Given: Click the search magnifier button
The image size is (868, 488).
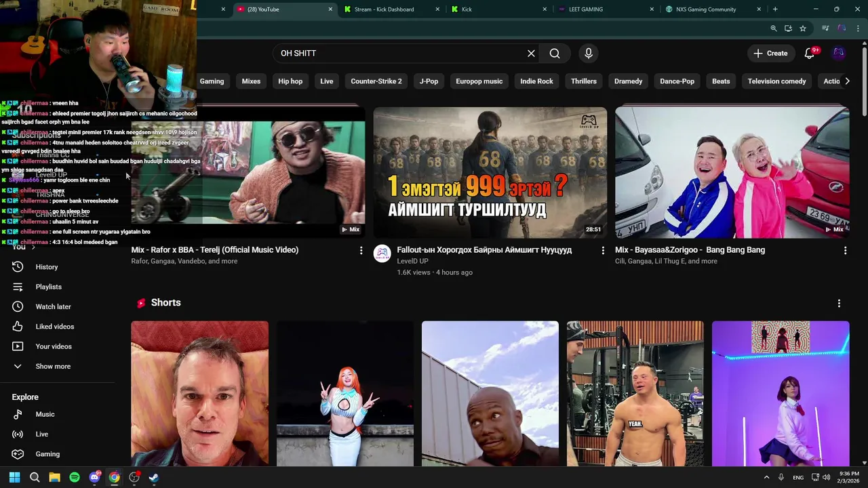Looking at the screenshot, I should pos(555,54).
